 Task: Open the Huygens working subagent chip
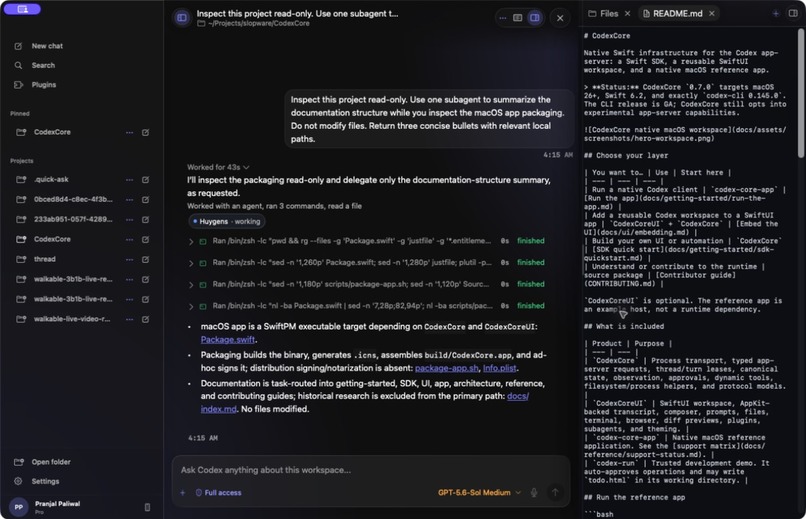[227, 221]
